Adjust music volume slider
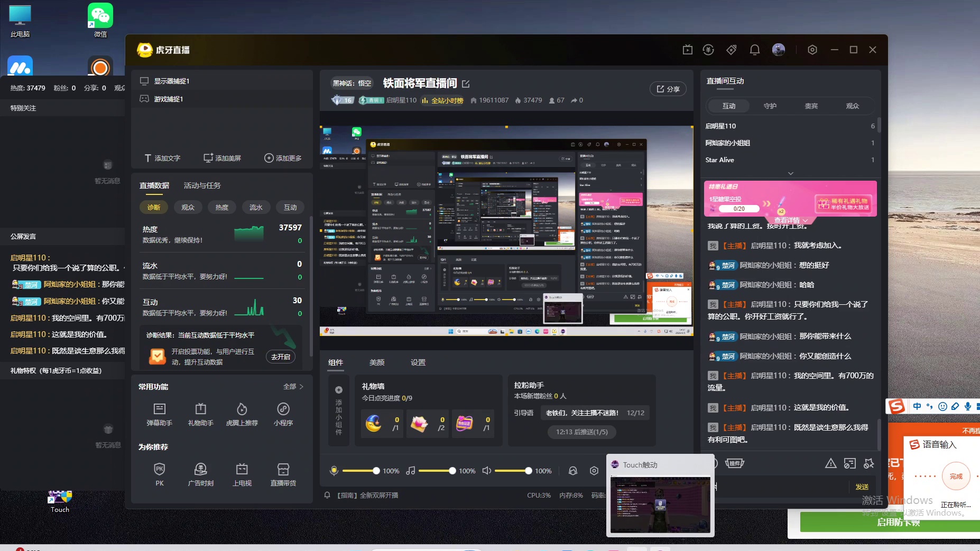Screen dimensions: 980x551 tap(436, 471)
